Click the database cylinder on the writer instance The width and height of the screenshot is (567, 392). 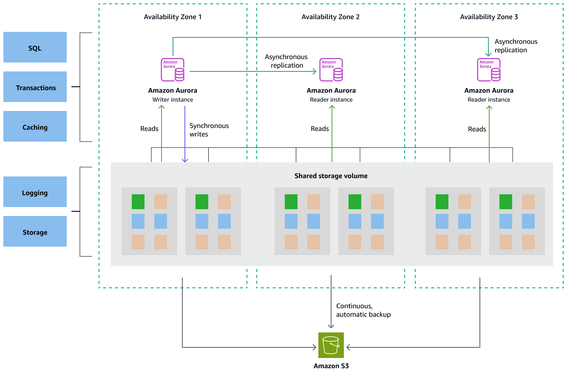180,75
